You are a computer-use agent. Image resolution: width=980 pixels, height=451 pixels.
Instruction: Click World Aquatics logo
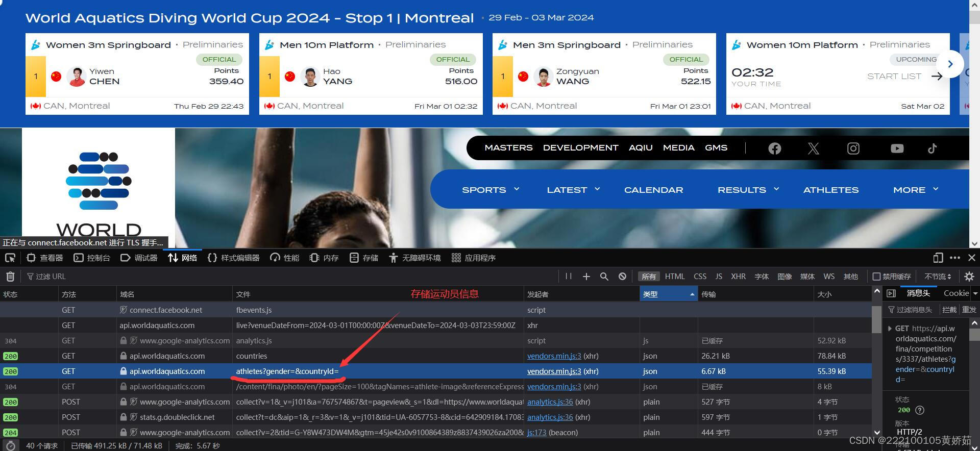pyautogui.click(x=99, y=188)
